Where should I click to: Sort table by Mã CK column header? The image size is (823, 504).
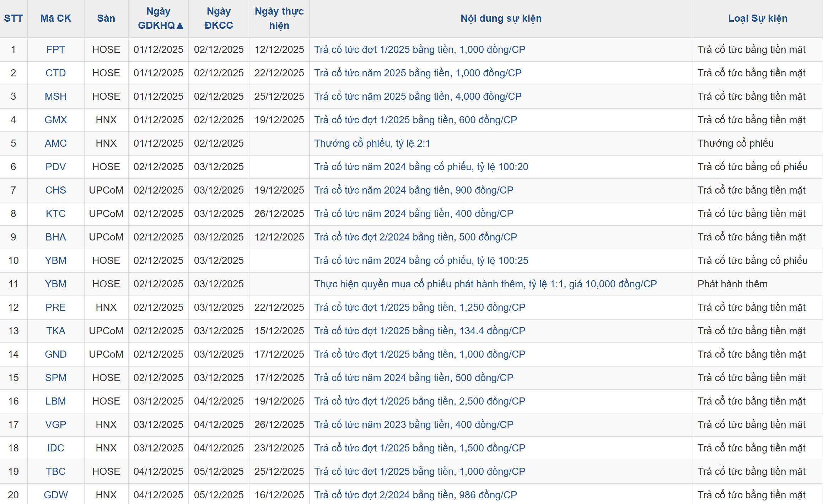pyautogui.click(x=56, y=18)
